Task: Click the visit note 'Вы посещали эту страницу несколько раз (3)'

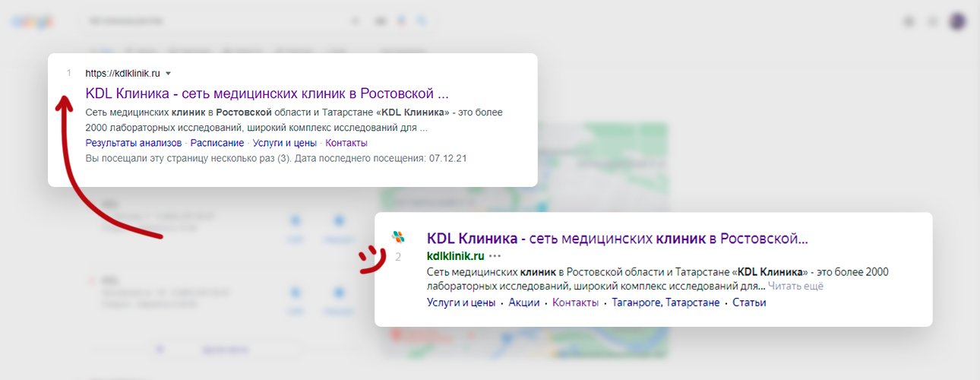Action: 188,158
